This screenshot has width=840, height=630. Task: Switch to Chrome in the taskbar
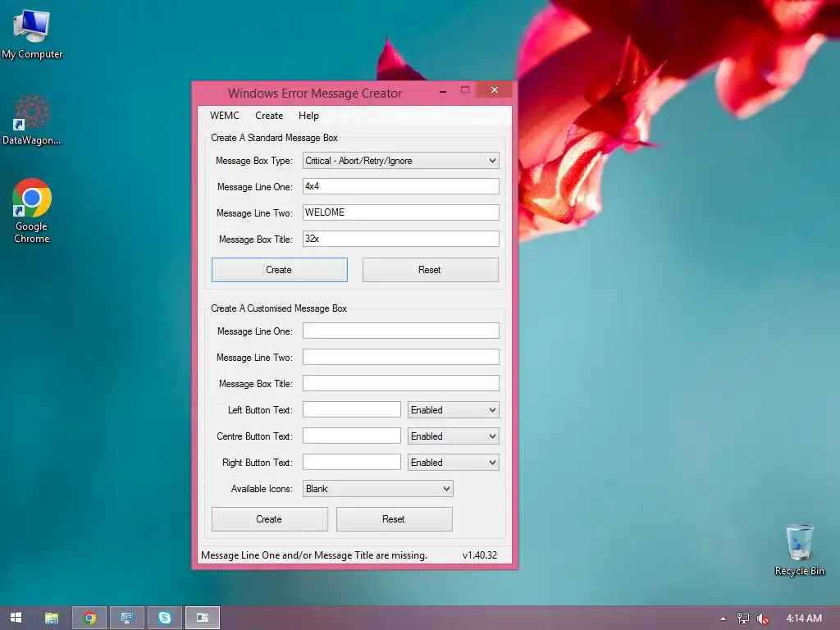(89, 618)
